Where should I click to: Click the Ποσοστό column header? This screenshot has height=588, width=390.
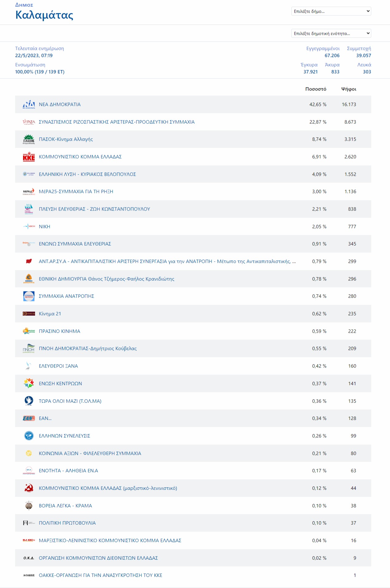coord(316,89)
